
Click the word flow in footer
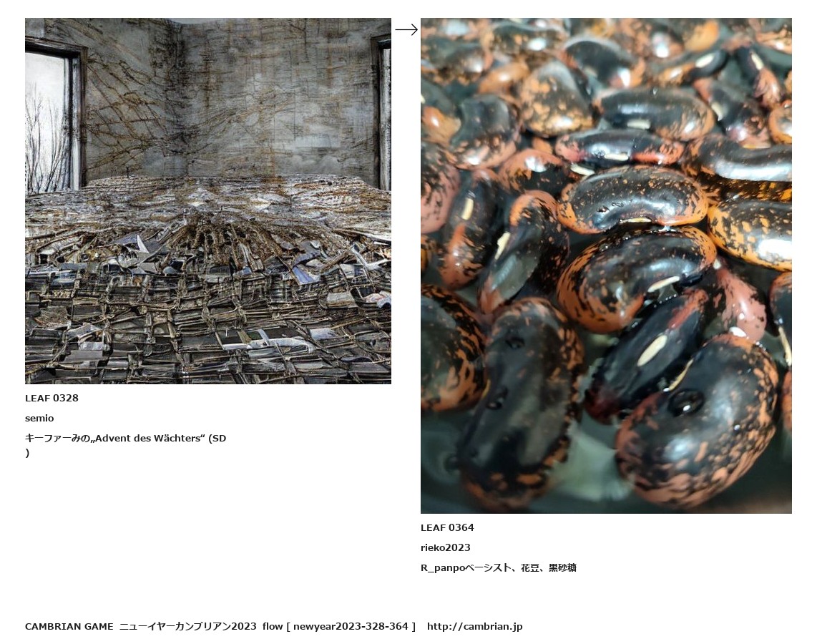tap(273, 627)
